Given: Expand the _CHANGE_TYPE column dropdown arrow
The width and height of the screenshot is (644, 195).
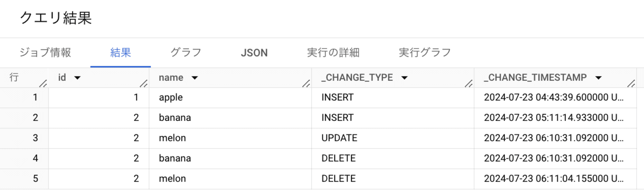Looking at the screenshot, I should pos(404,78).
